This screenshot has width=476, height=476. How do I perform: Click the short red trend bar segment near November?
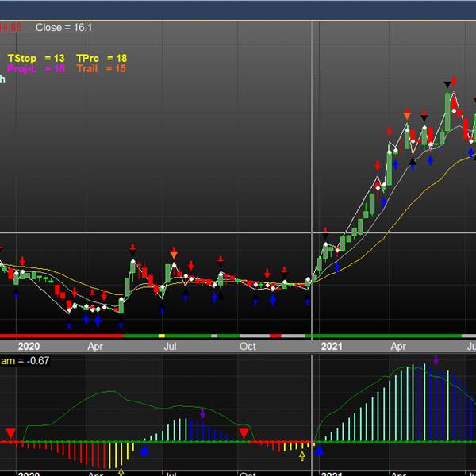coord(275,336)
